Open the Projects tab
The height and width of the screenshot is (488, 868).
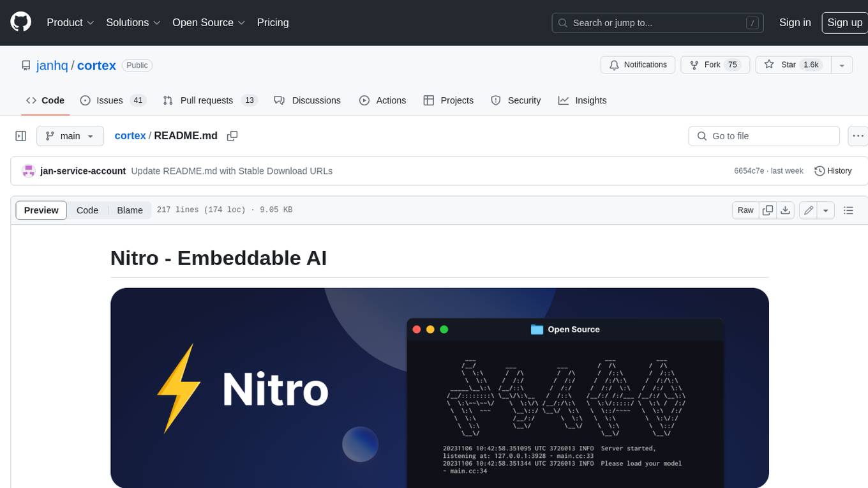point(449,100)
